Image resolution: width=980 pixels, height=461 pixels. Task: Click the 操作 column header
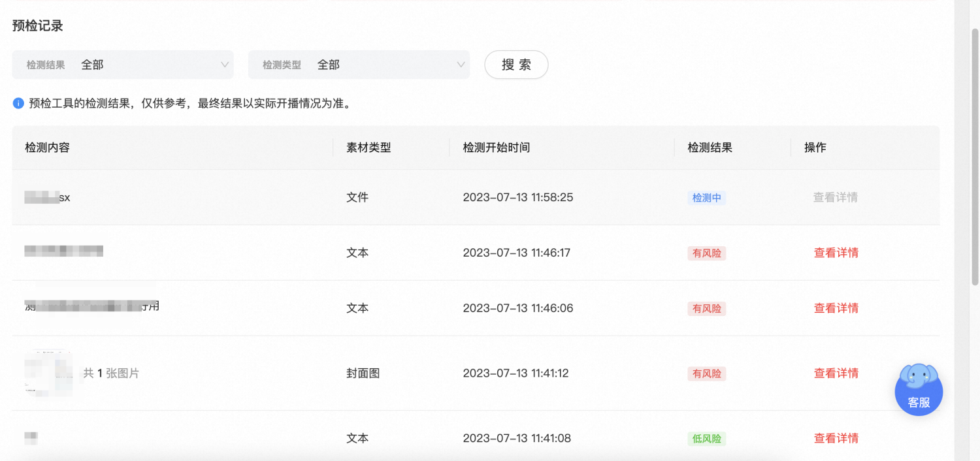pyautogui.click(x=815, y=148)
